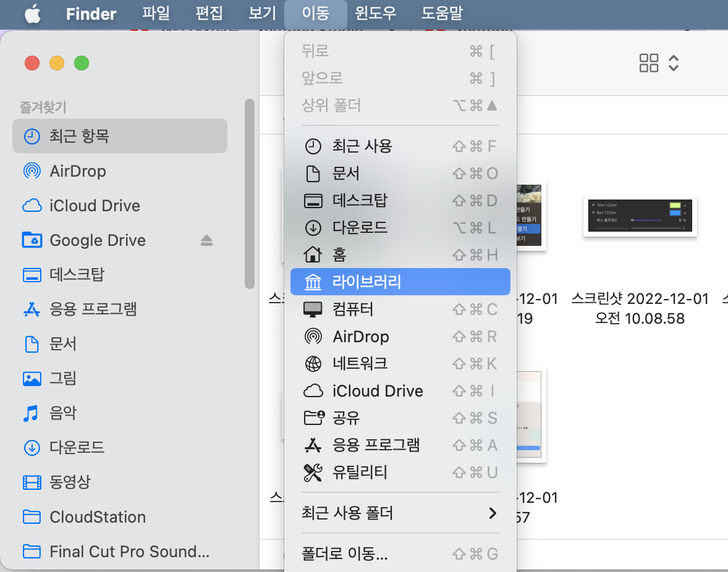728x572 pixels.
Task: Choose 공유 in the 이동 menu
Action: [x=400, y=418]
